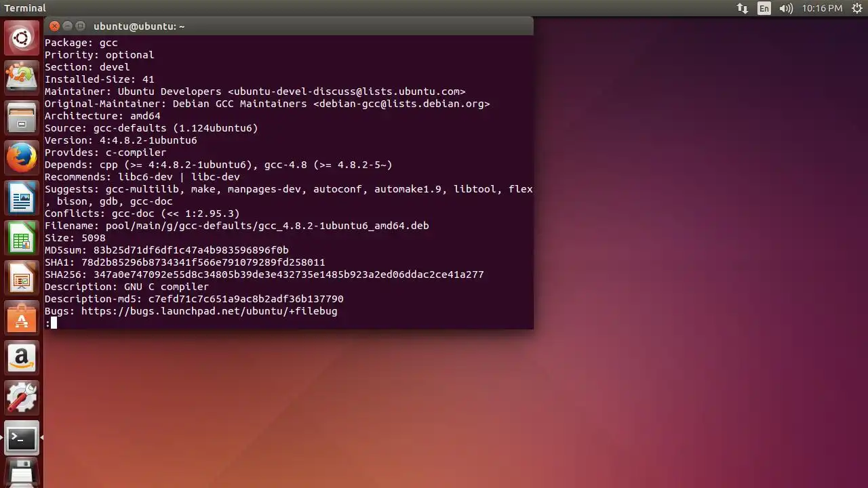This screenshot has width=868, height=488.
Task: Click the 'Size: 5098' line
Action: [75, 238]
